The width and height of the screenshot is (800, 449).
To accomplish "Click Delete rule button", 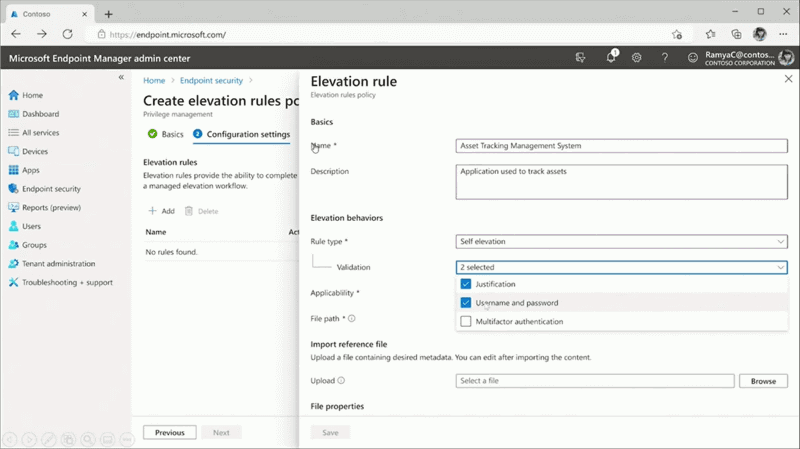I will 202,211.
